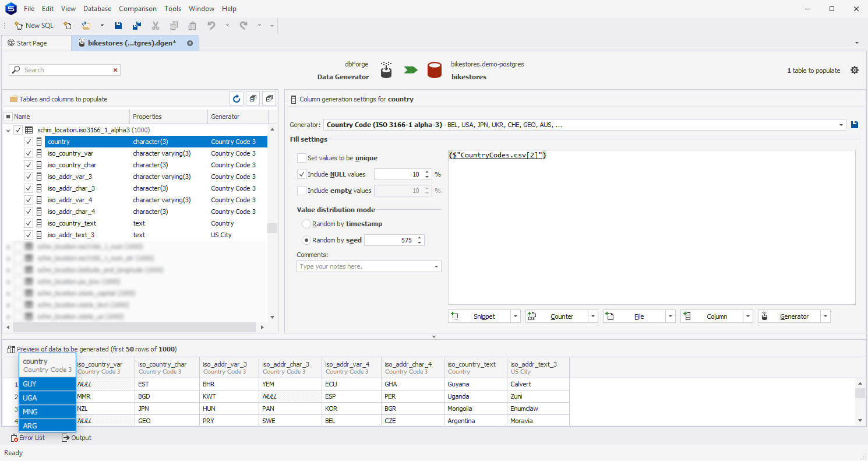Expand the open file dropdown arrow
This screenshot has height=461, width=868.
point(102,26)
